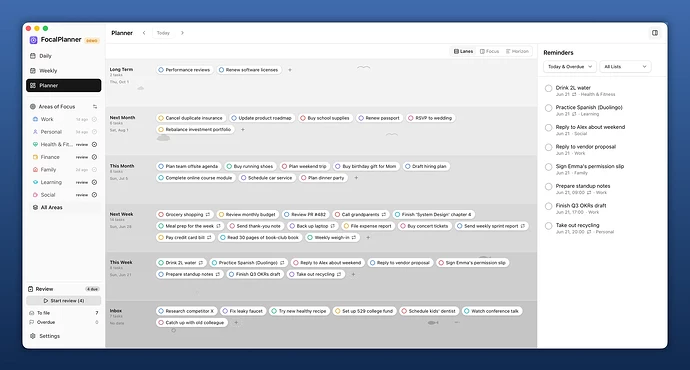
Task: Open the Overdue list in sidebar
Action: click(63, 322)
